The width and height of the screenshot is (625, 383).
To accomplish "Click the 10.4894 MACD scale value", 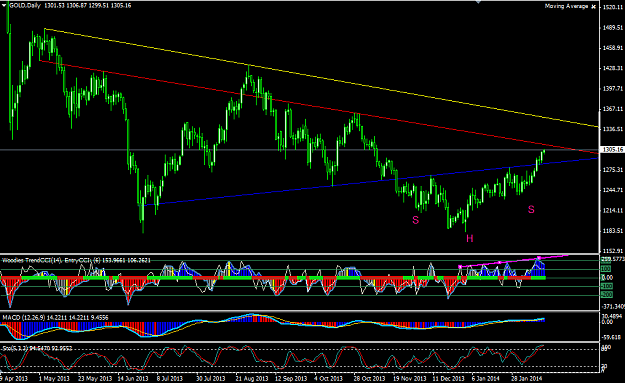I will pyautogui.click(x=612, y=316).
